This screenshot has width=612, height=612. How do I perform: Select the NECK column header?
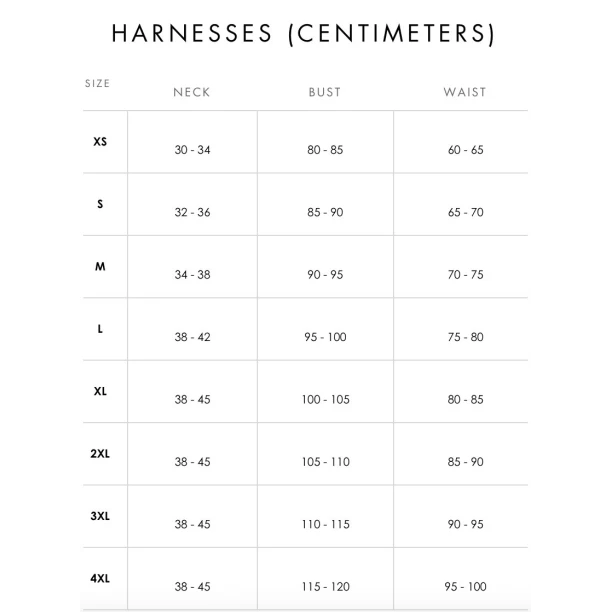(192, 92)
